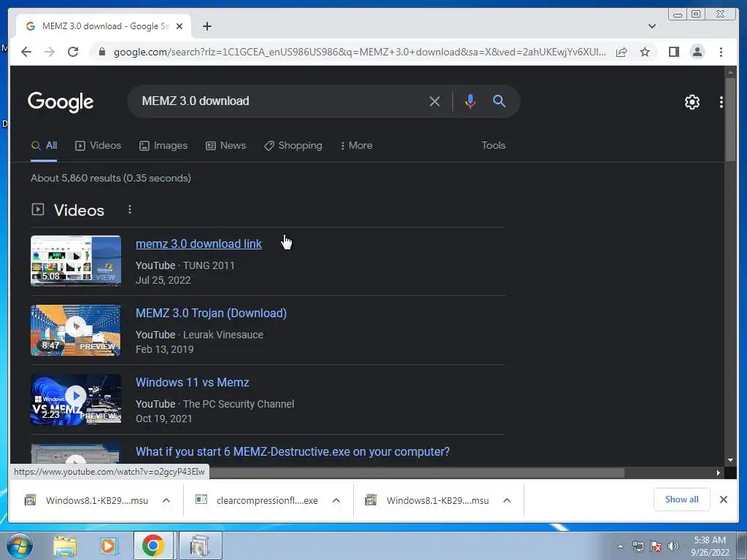Image resolution: width=747 pixels, height=560 pixels.
Task: Open the taskbar clock showing 5:38 AM
Action: [710, 546]
